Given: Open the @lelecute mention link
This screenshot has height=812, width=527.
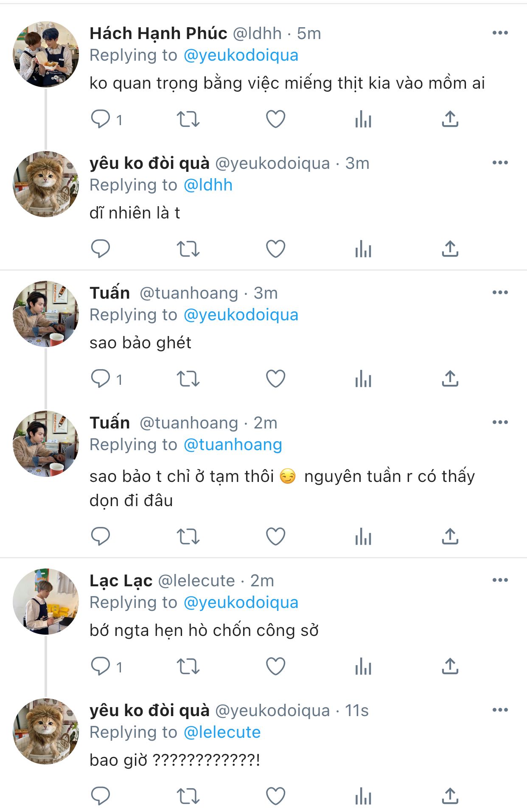Looking at the screenshot, I should coord(222,733).
